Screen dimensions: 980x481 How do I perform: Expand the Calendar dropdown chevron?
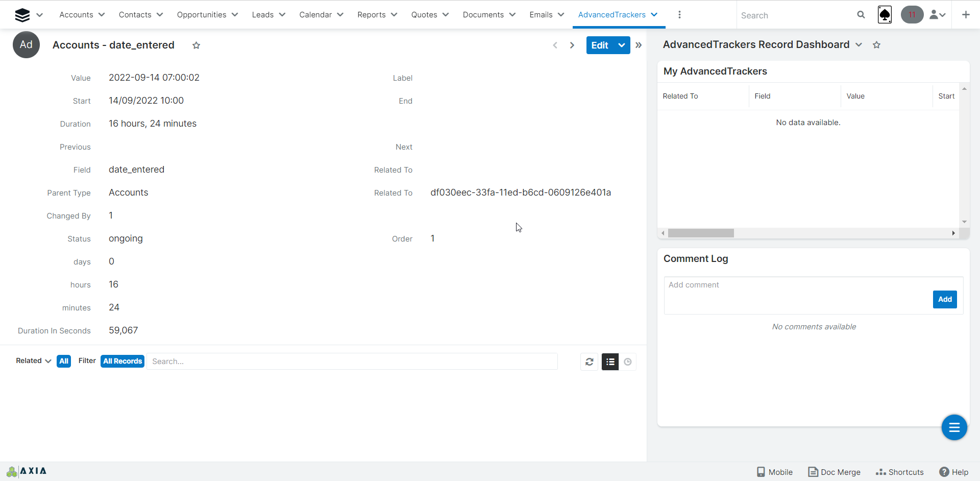(340, 15)
